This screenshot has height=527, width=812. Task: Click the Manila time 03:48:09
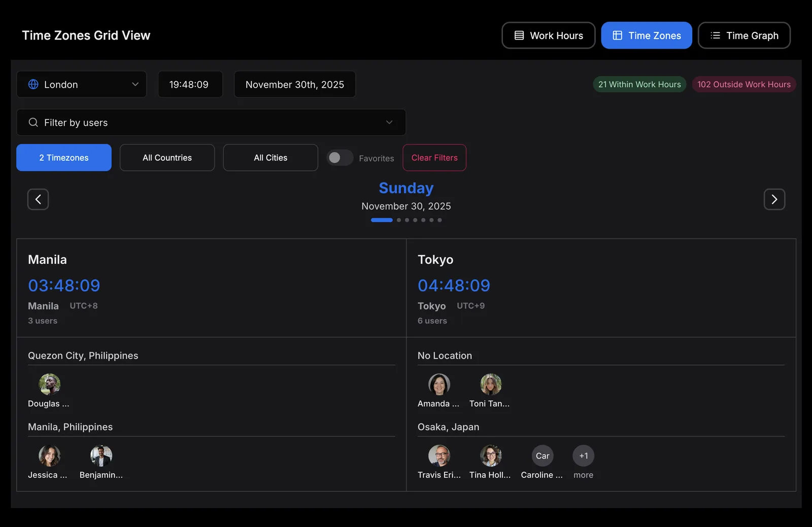click(64, 286)
